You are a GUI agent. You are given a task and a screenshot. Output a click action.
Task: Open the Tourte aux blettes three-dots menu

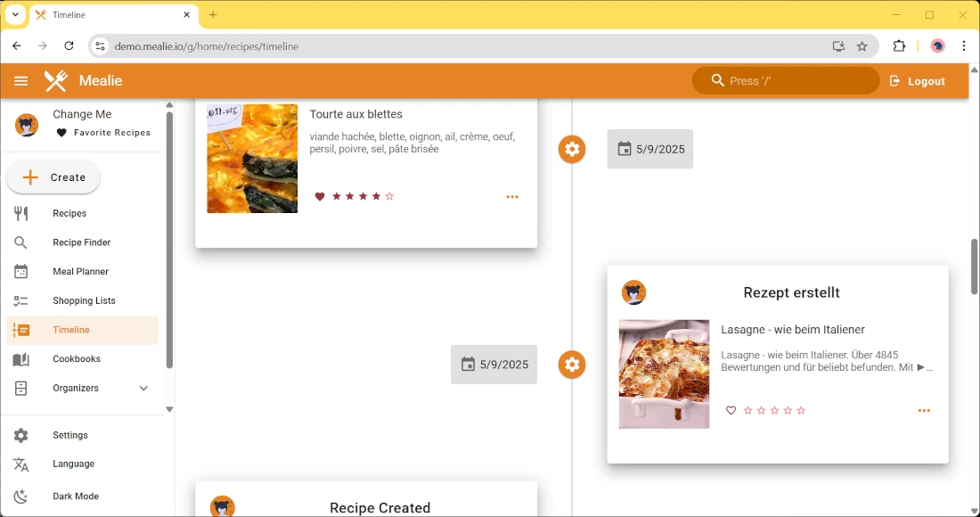point(512,197)
